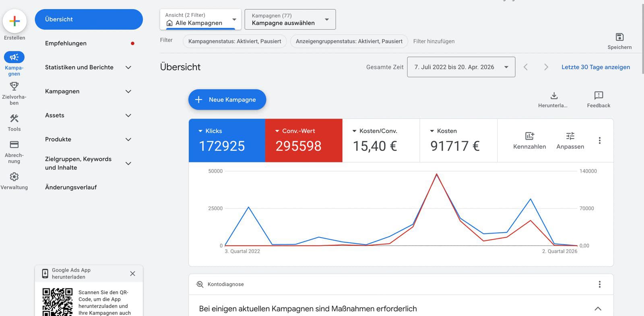Open Kampagne auswählen dropdown
This screenshot has height=316, width=644.
point(290,19)
